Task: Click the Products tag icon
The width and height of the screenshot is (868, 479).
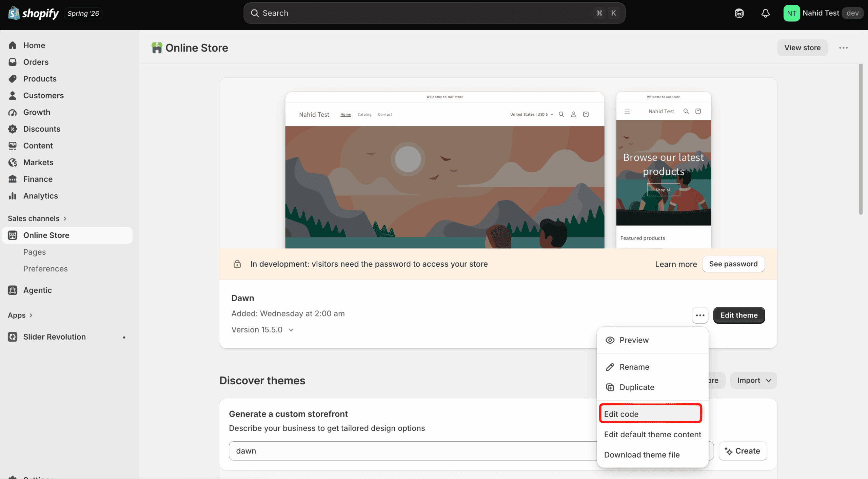Action: [13, 79]
